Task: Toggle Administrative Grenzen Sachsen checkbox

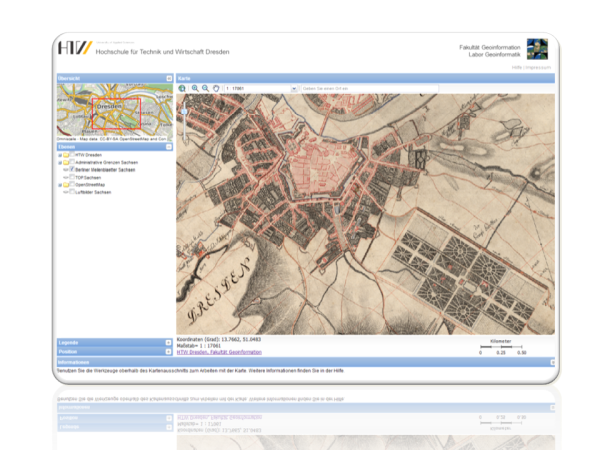Action: click(72, 162)
